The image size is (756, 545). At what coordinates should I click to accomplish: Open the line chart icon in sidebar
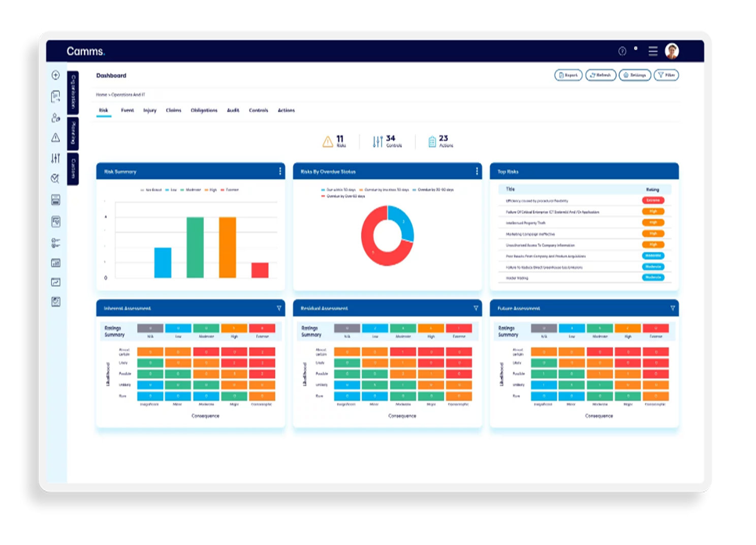point(56,282)
